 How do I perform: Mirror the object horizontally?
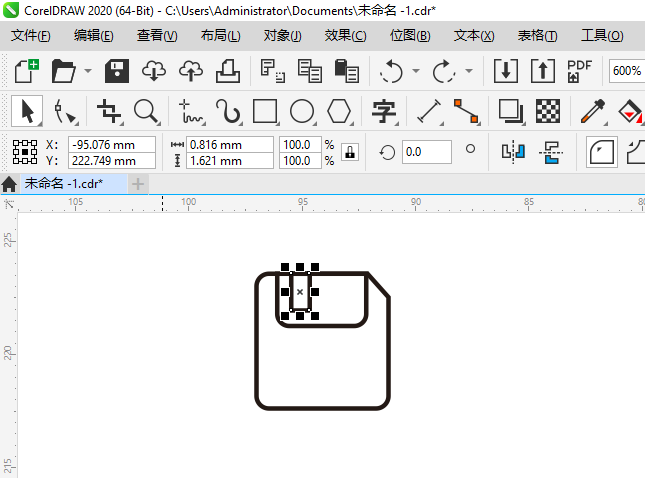[x=513, y=152]
